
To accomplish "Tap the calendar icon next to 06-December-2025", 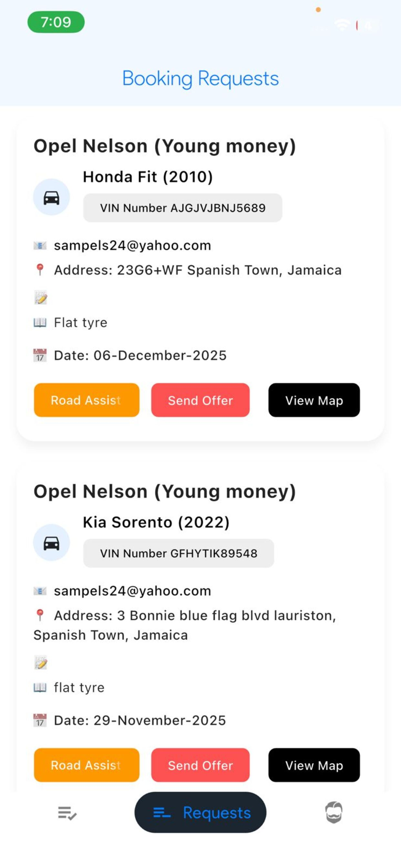I will click(x=40, y=355).
